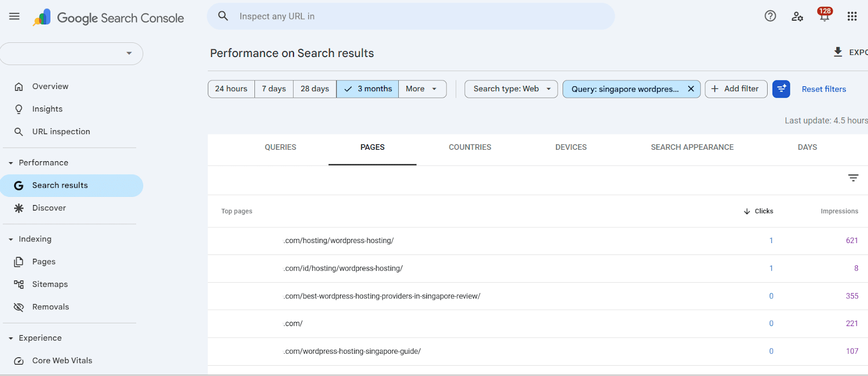
Task: Switch to the COUNTRIES tab
Action: [470, 148]
